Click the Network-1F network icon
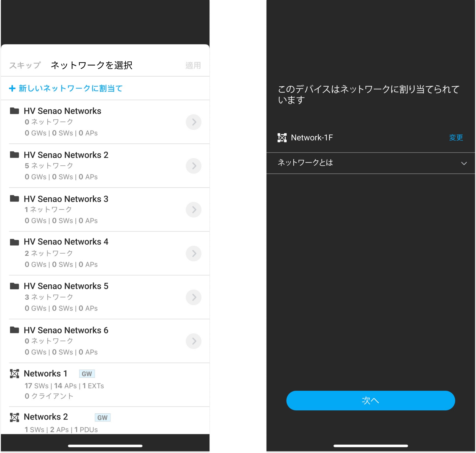Viewport: 476px width, 453px height. 282,138
